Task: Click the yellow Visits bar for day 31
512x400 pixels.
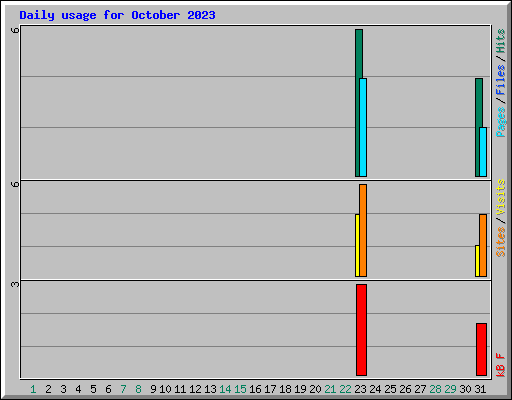Action: click(x=477, y=261)
